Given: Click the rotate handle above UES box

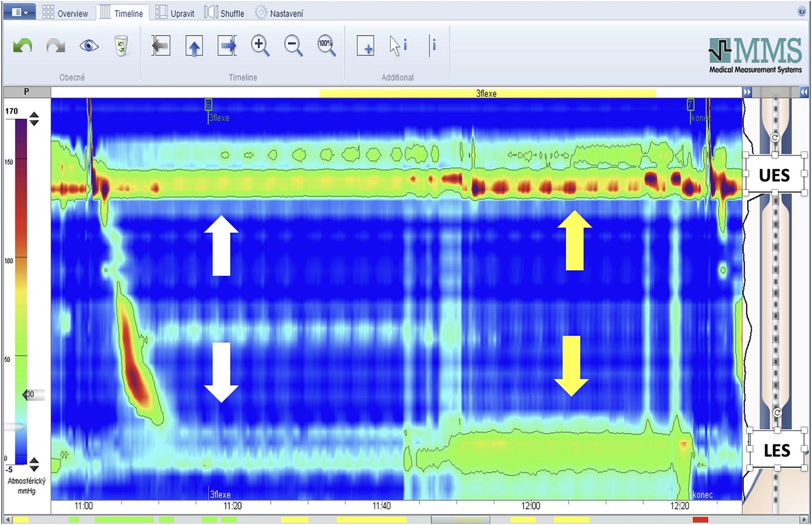Looking at the screenshot, I should click(775, 138).
